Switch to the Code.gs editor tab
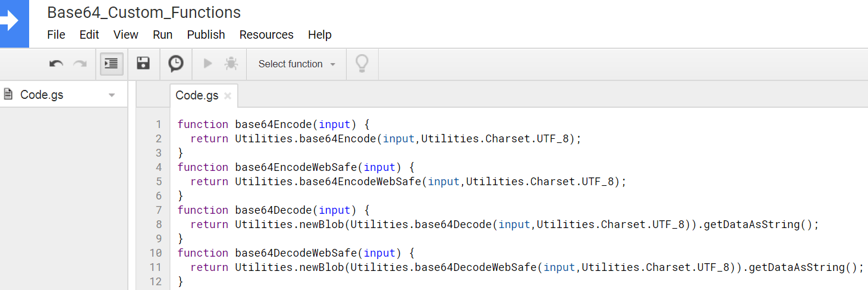 click(x=197, y=95)
